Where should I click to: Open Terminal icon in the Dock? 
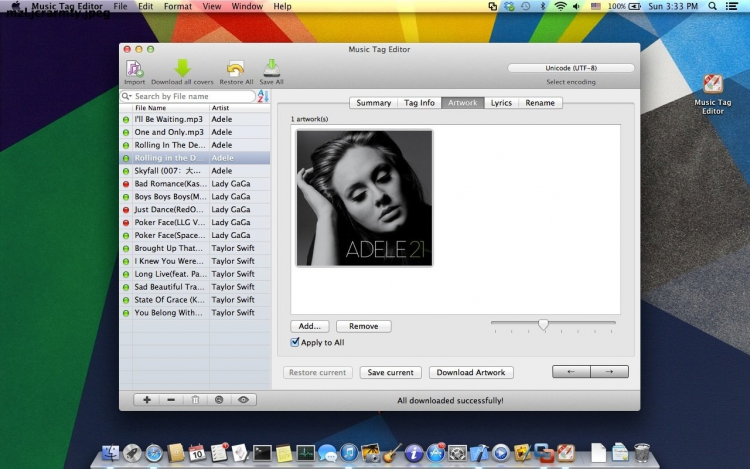(262, 453)
